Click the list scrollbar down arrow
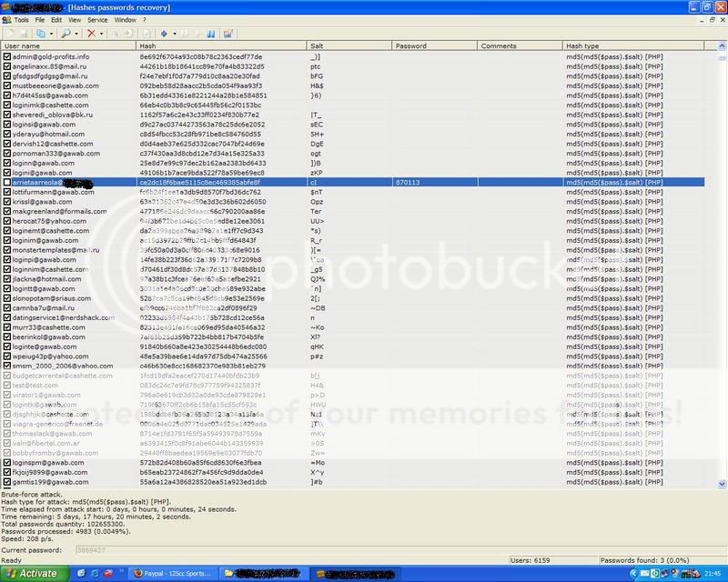This screenshot has width=728, height=582. [x=722, y=484]
